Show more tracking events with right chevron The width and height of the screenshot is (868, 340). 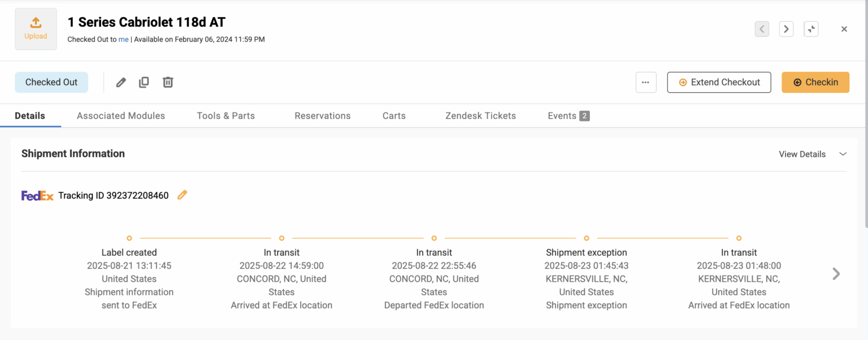(835, 274)
